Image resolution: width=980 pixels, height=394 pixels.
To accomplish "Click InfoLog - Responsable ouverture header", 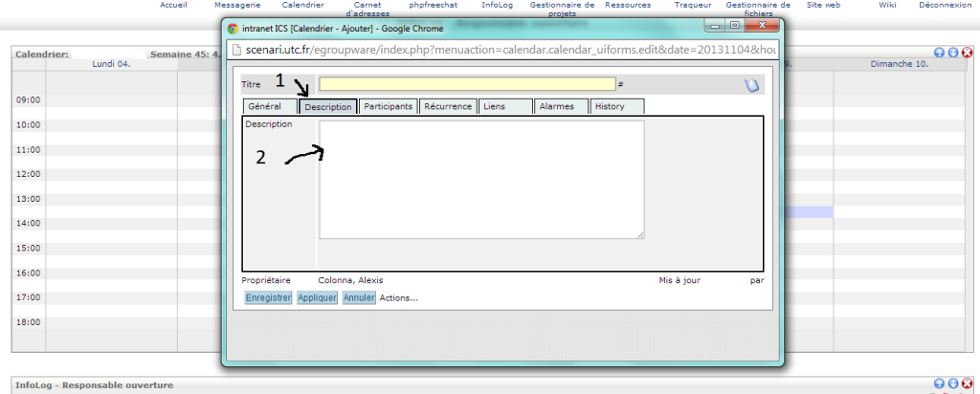I will 95,385.
